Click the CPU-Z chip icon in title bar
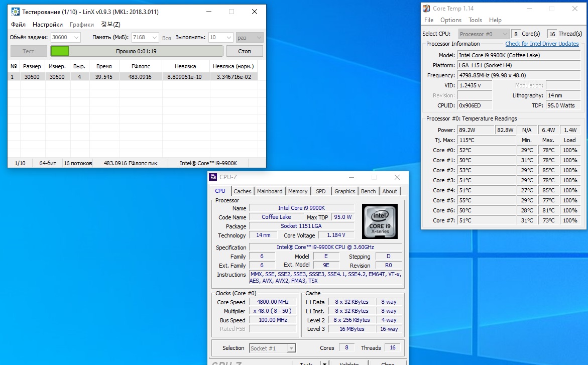 coord(213,177)
